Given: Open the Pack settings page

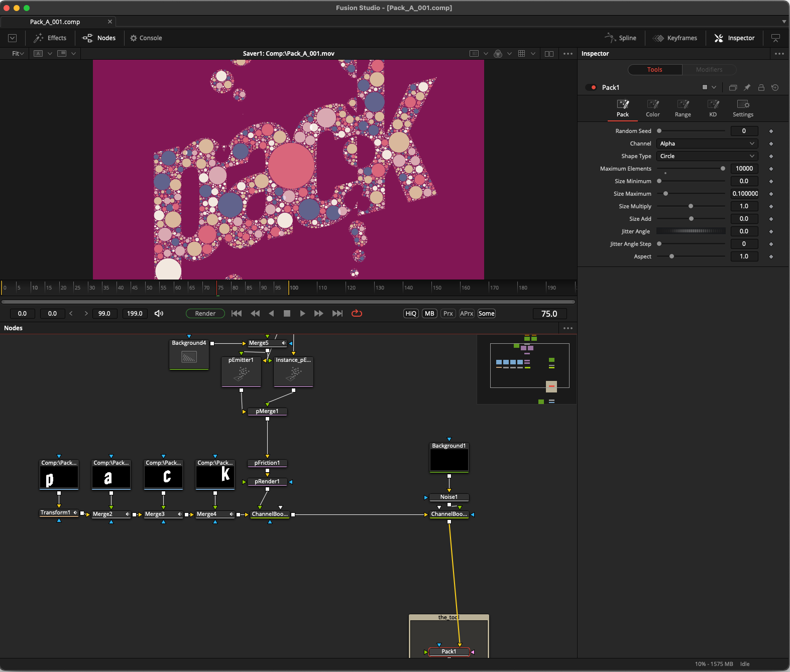Looking at the screenshot, I should click(x=623, y=108).
